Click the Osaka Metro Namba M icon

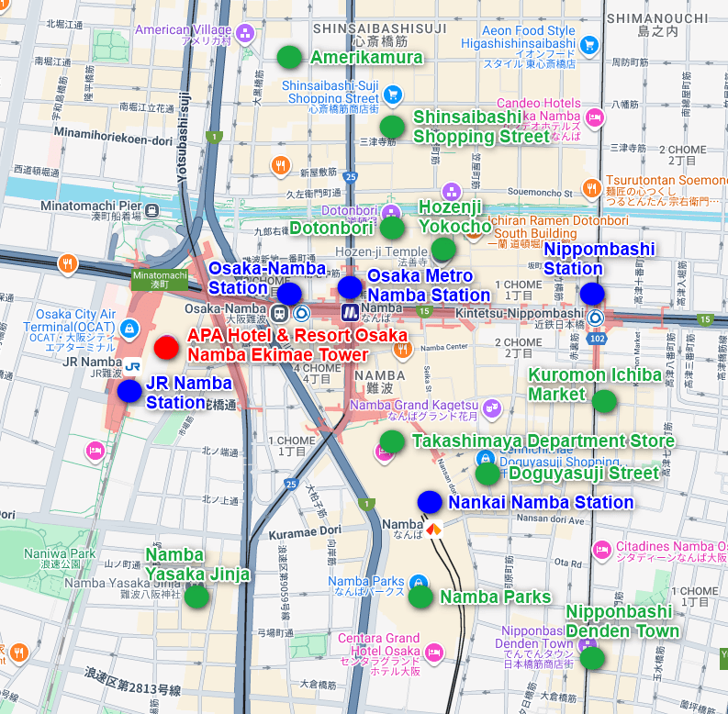click(x=350, y=312)
